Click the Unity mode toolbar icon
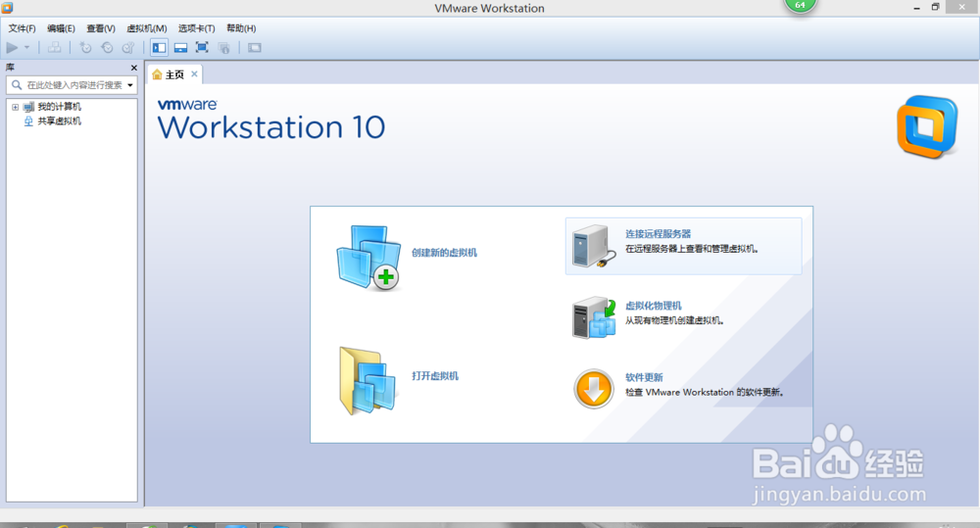 [x=223, y=47]
